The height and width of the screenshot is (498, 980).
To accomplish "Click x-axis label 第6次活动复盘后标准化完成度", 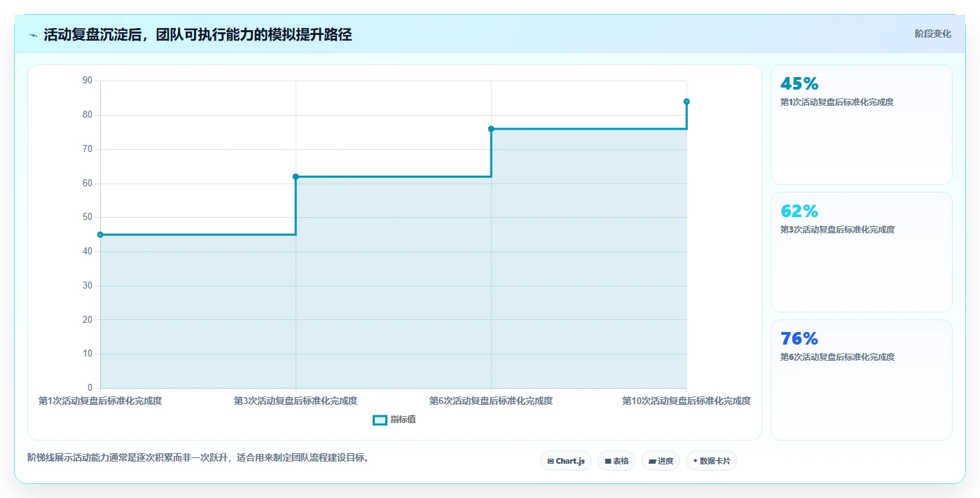I will [x=491, y=401].
